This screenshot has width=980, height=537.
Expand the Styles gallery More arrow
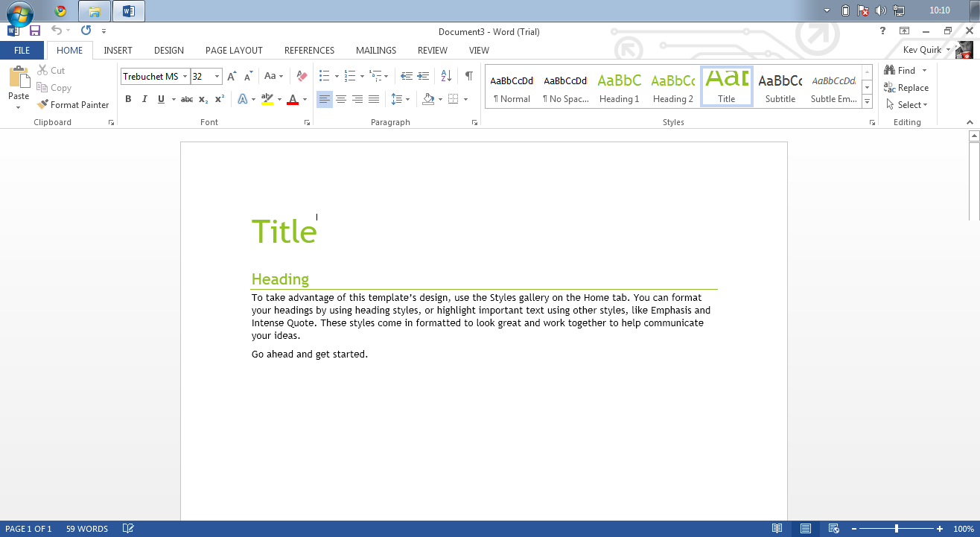[x=867, y=102]
